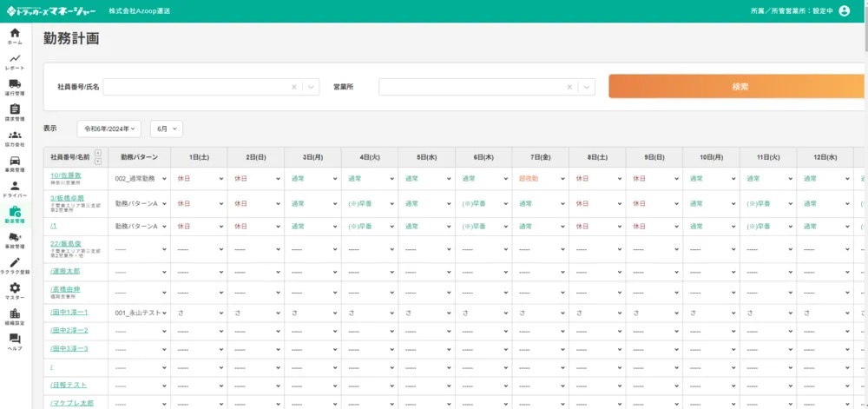The image size is (868, 409).
Task: Open employee link /日報テスト
Action: [69, 385]
